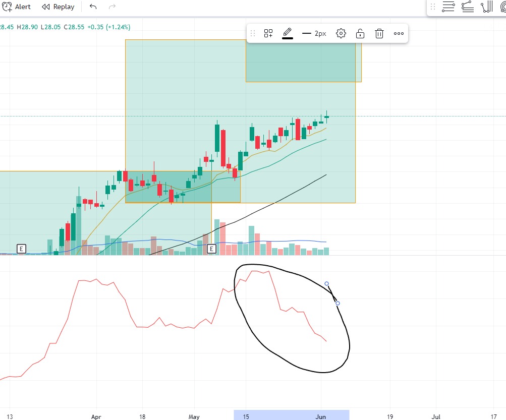This screenshot has width=506, height=420.
Task: Select the Trend-Based Fib Extension tool
Action: click(467, 7)
